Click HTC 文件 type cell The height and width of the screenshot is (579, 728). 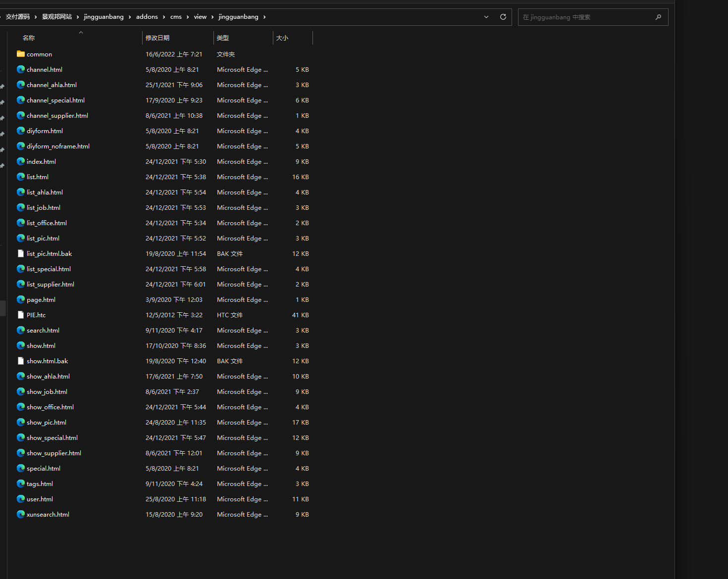pos(230,315)
